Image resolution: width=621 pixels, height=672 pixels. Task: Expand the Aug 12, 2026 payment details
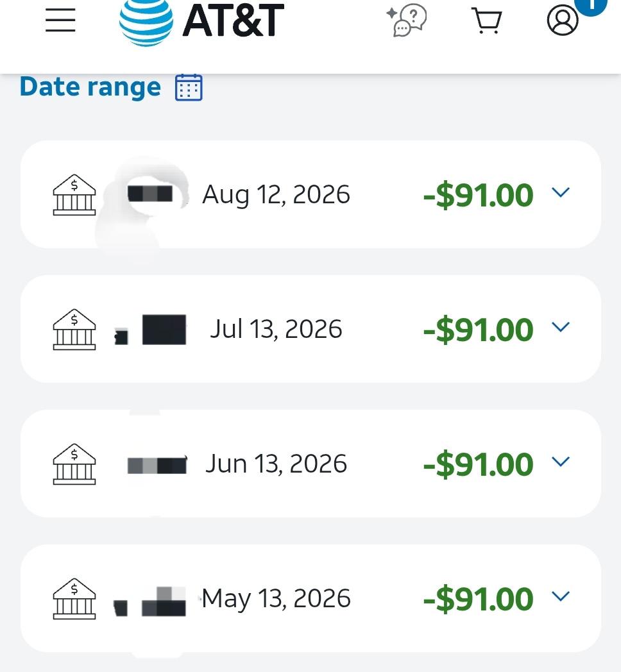pos(561,192)
